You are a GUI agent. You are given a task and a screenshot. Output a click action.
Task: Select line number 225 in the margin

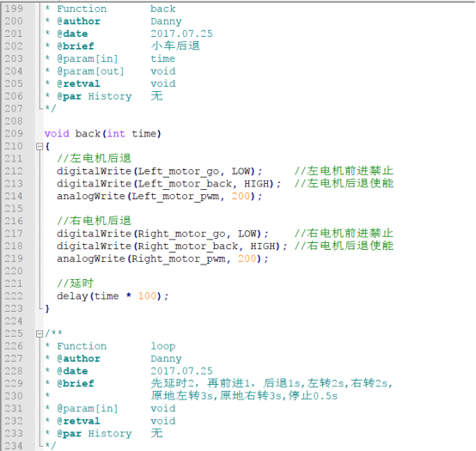click(x=14, y=333)
